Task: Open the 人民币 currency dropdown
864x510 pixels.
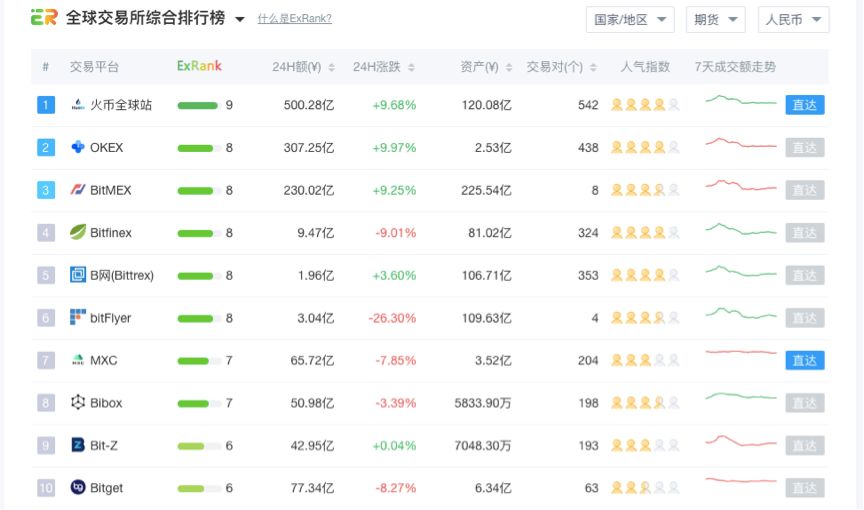Action: [x=793, y=20]
